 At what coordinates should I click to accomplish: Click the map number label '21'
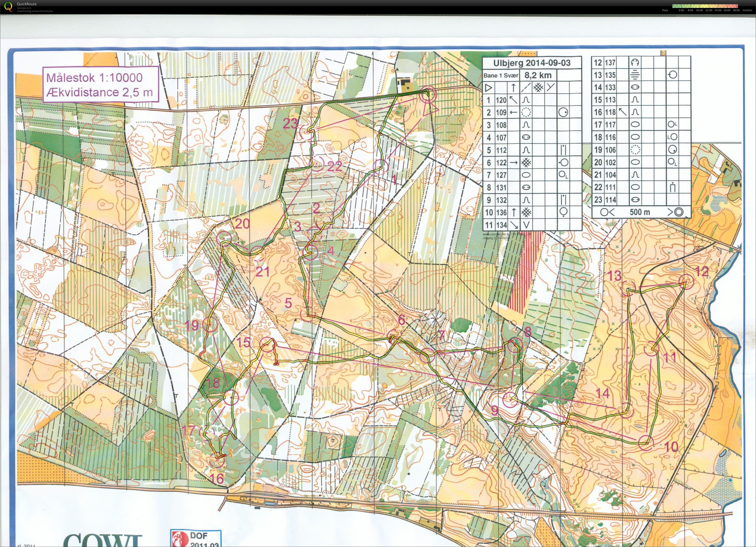pos(262,272)
